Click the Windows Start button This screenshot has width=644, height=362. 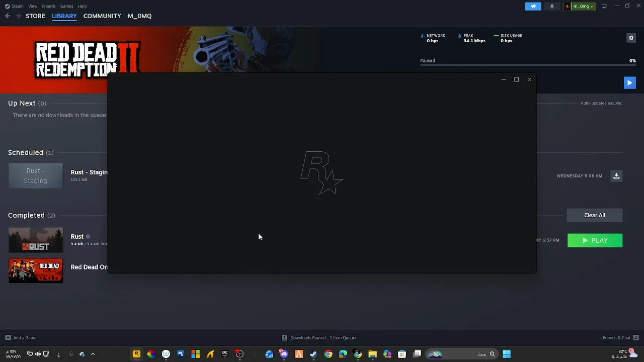tap(507, 354)
